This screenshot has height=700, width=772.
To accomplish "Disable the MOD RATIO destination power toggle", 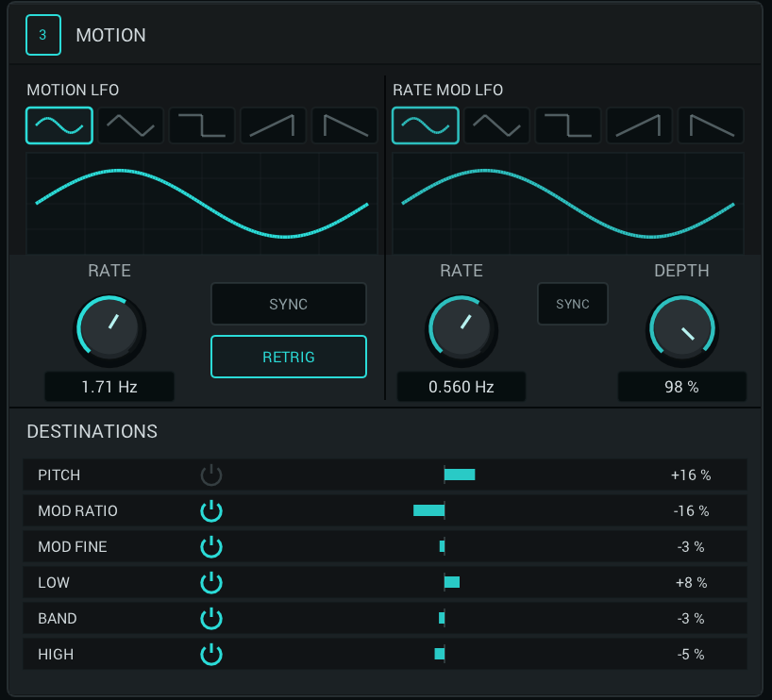I will [x=211, y=511].
